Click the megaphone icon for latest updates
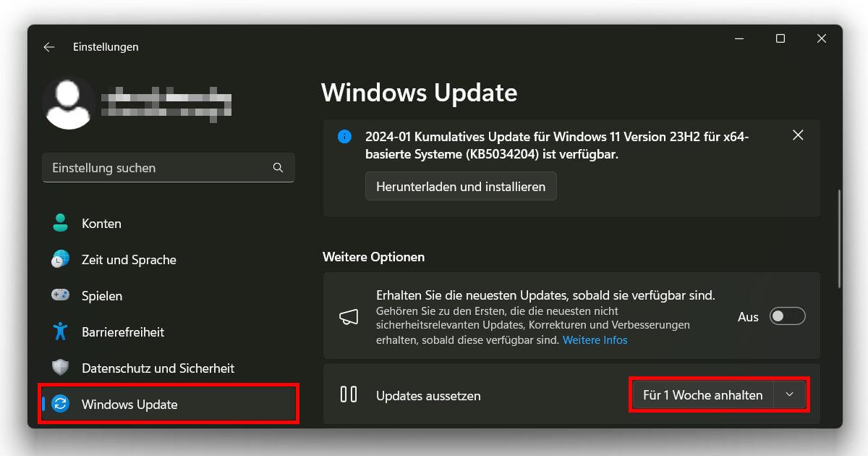 (x=350, y=316)
